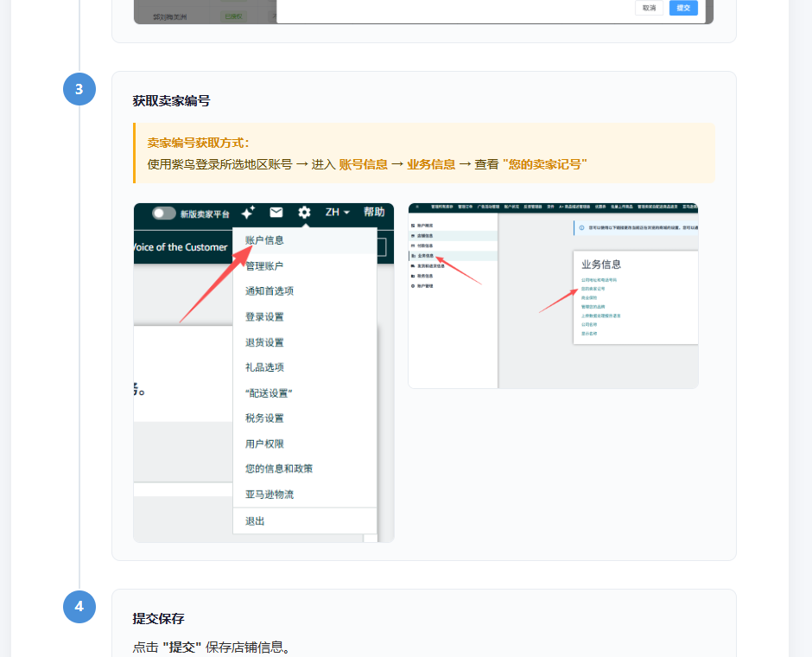
Task: Click 退出 at the bottom of the menu
Action: tap(255, 521)
